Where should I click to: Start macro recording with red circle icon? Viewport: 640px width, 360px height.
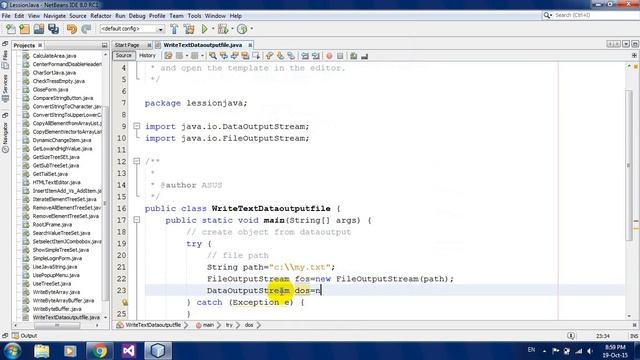[x=329, y=56]
